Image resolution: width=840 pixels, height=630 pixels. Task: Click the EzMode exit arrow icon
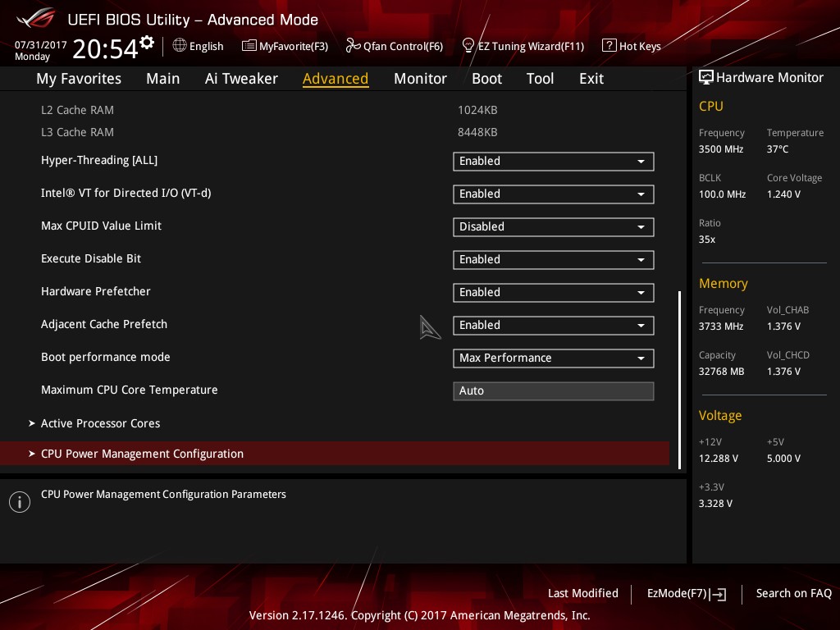pyautogui.click(x=719, y=594)
